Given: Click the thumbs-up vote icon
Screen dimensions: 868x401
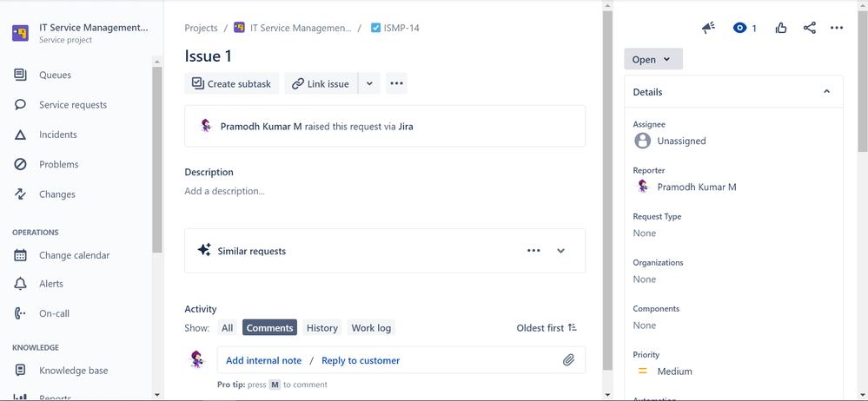Looking at the screenshot, I should click(781, 28).
